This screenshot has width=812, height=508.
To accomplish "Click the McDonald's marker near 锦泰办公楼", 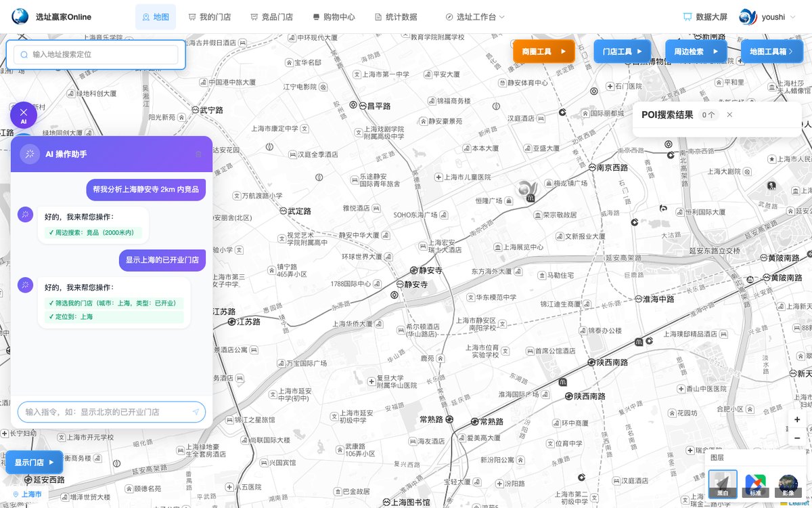I will [x=638, y=341].
